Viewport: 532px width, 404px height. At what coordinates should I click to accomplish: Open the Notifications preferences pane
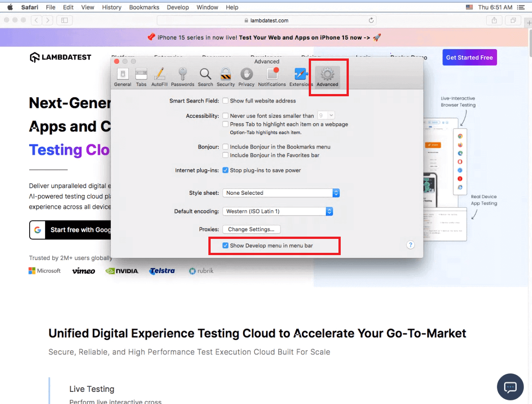click(x=272, y=77)
